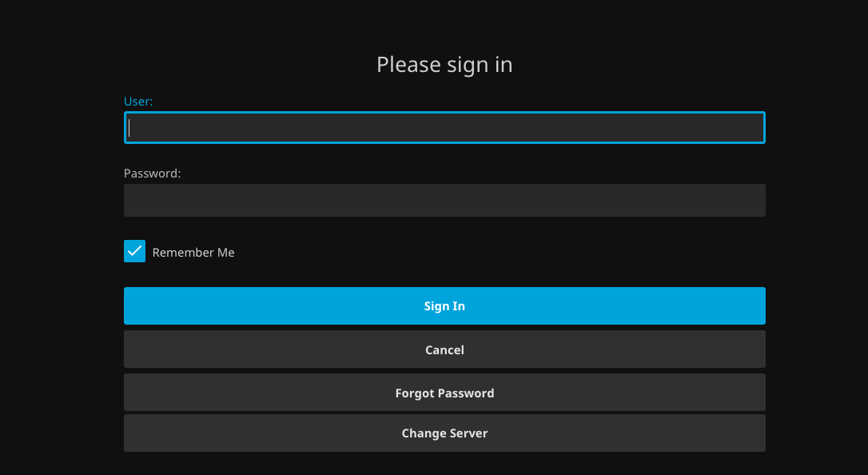868x475 pixels.
Task: Select the Change Server button
Action: (444, 433)
